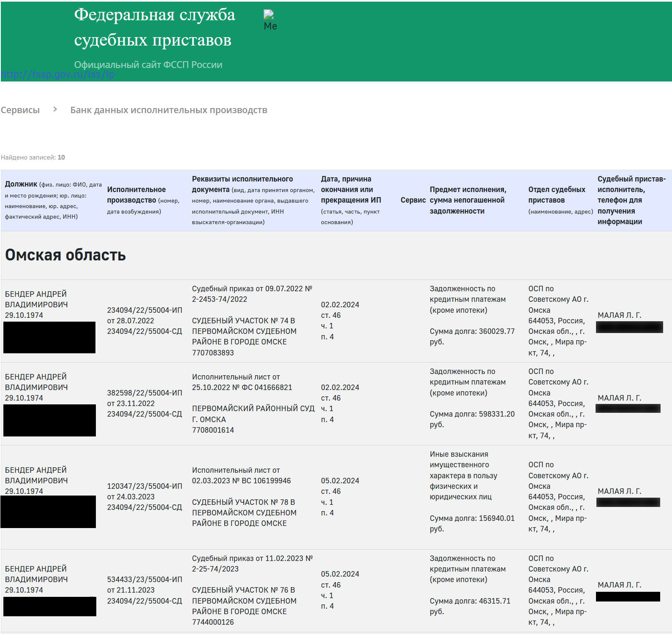Click "Судебный приказ от 09.07.2022 № 2-2453-74/2022"
Image resolution: width=672 pixels, height=634 pixels.
(252, 294)
